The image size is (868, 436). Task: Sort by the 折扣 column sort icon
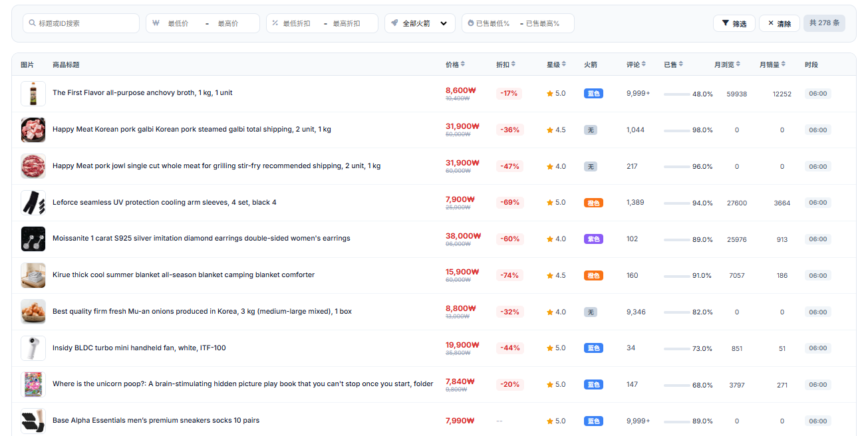point(513,64)
